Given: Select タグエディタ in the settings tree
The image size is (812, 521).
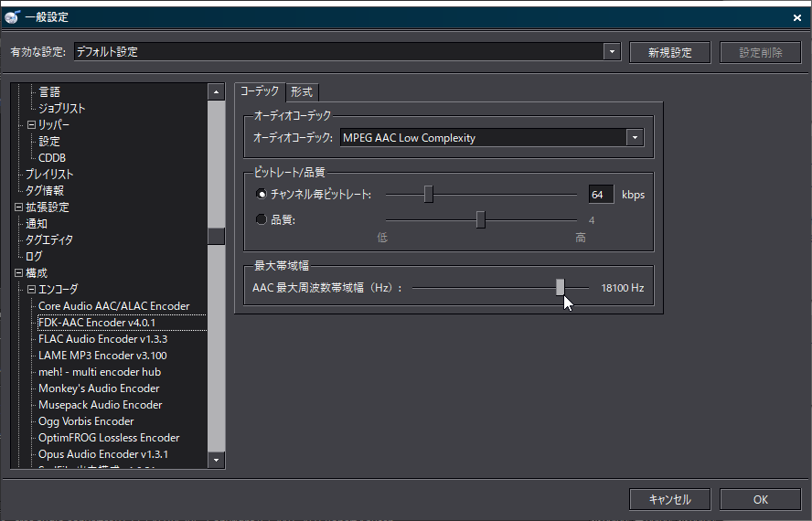Looking at the screenshot, I should click(49, 239).
